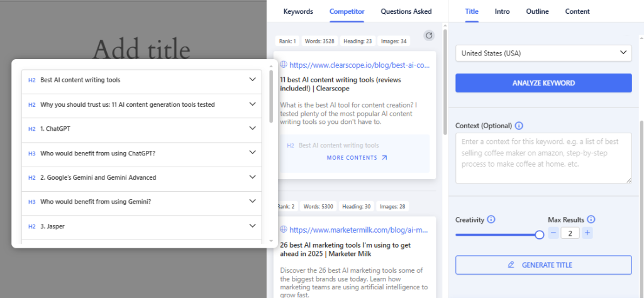
Task: Click the globe icon beside clearscope.io URL
Action: [x=284, y=65]
